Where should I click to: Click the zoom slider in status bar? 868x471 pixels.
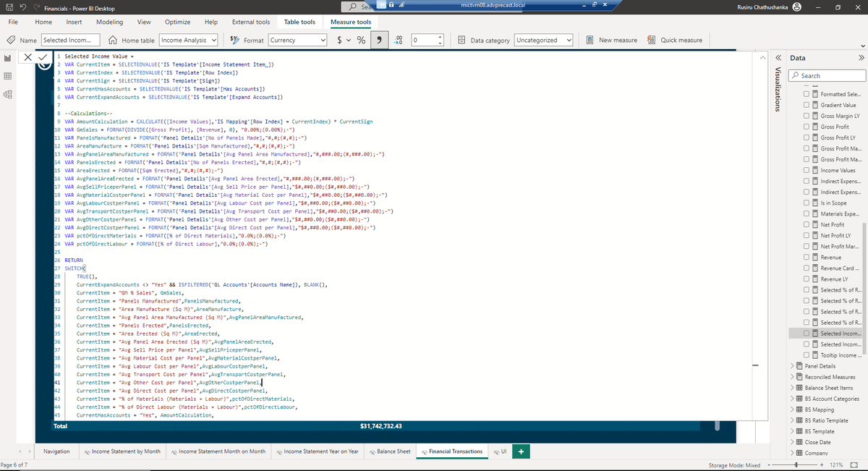coord(796,464)
